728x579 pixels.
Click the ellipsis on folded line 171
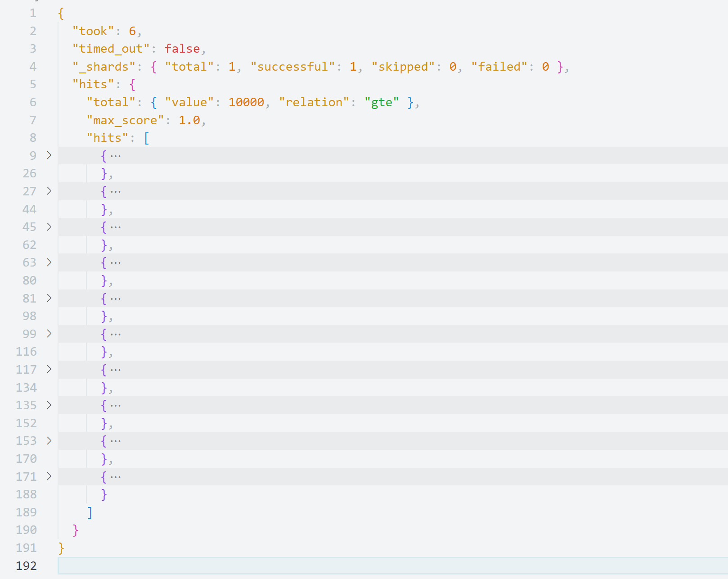tap(116, 477)
